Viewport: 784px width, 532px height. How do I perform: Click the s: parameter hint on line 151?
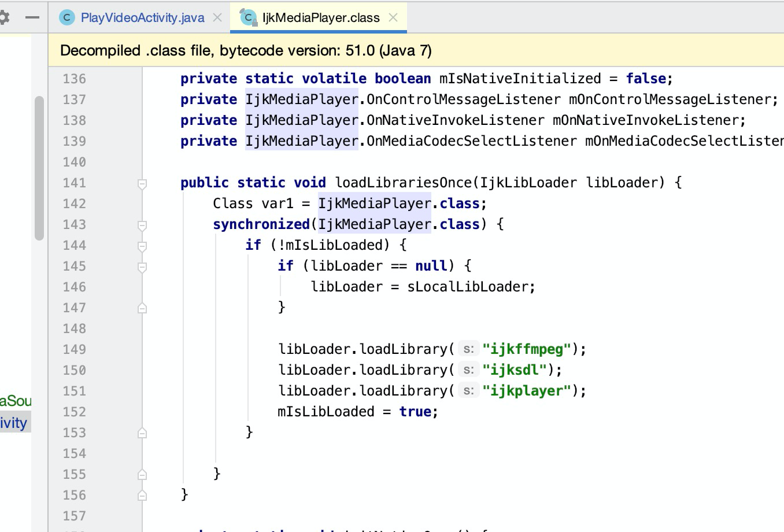pyautogui.click(x=468, y=391)
